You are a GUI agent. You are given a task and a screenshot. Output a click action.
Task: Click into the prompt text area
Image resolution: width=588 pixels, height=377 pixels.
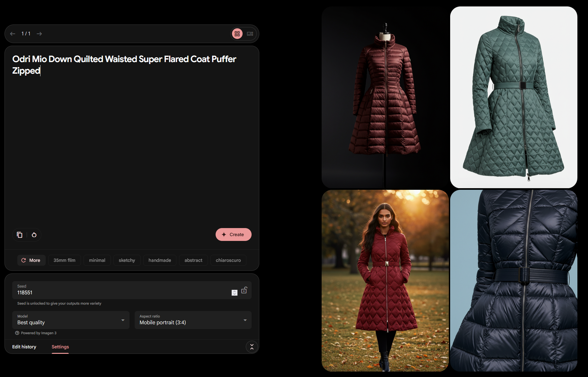132,138
